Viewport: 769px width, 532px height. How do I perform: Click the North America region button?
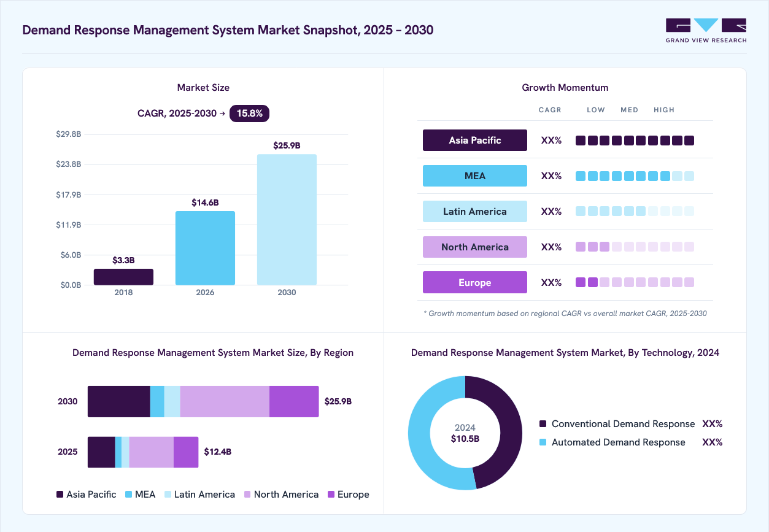click(475, 247)
